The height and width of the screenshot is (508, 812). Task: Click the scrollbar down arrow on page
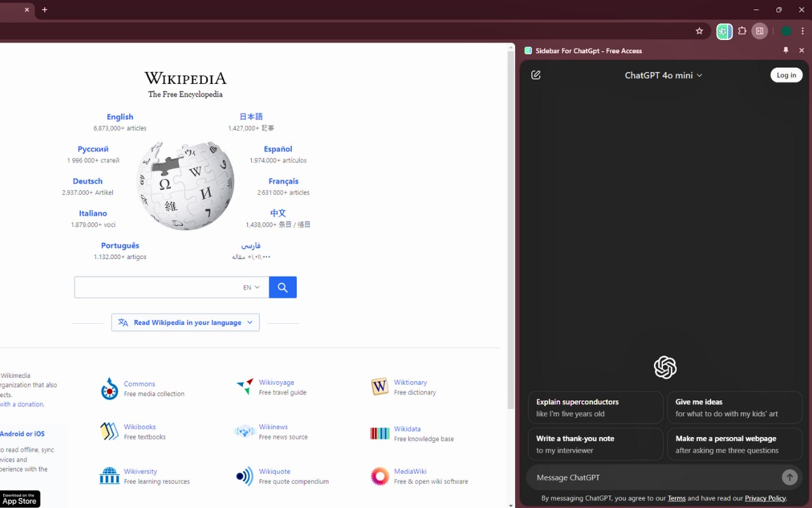(511, 505)
